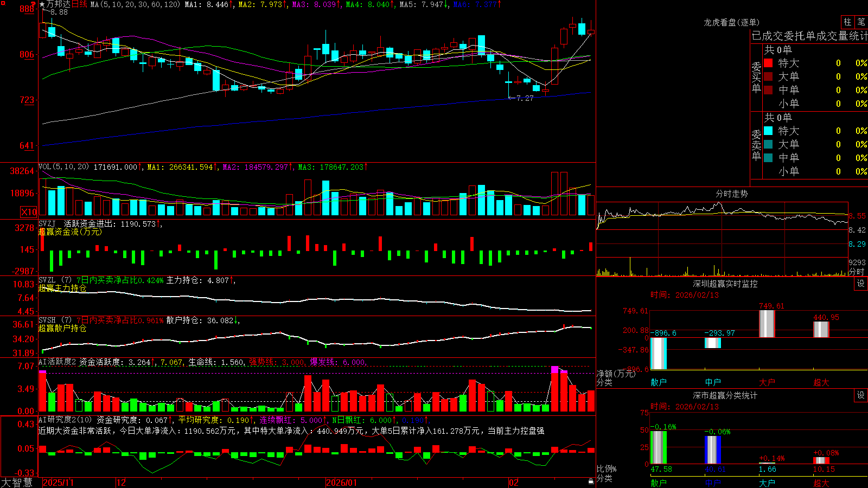Screen dimensions: 868x488
Task: Open 设 settings for 深圳超赢实时监控
Action: pyautogui.click(x=861, y=284)
